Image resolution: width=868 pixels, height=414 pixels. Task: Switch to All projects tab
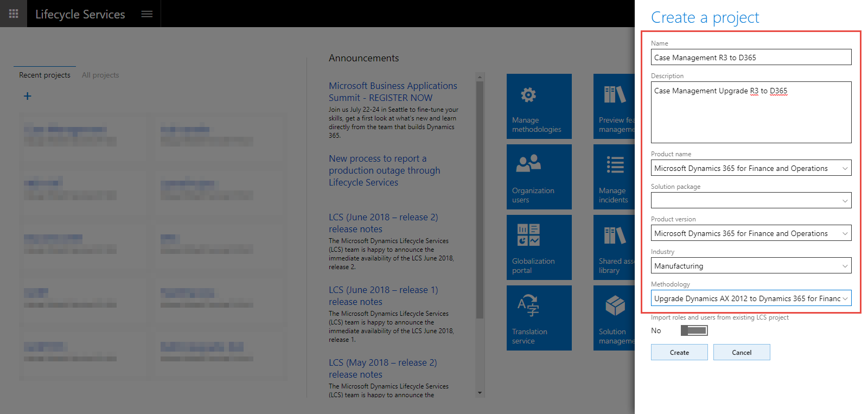(x=100, y=75)
